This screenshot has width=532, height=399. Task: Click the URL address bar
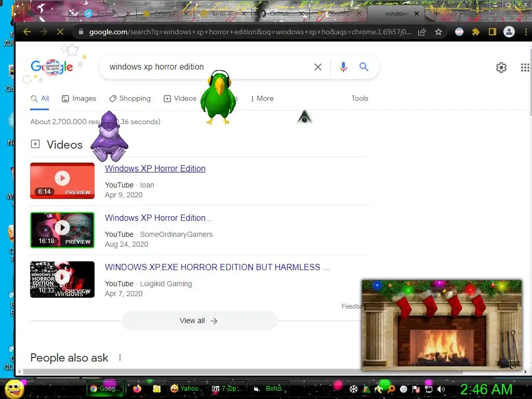pyautogui.click(x=250, y=32)
